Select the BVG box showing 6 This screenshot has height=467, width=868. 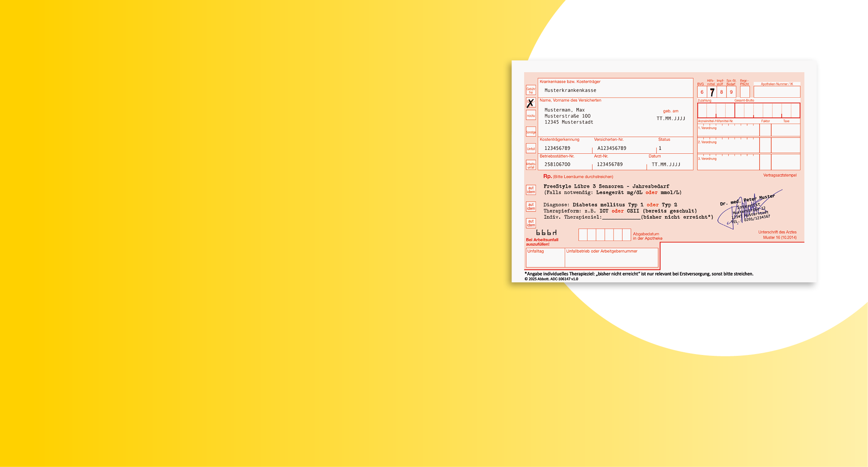(x=702, y=92)
